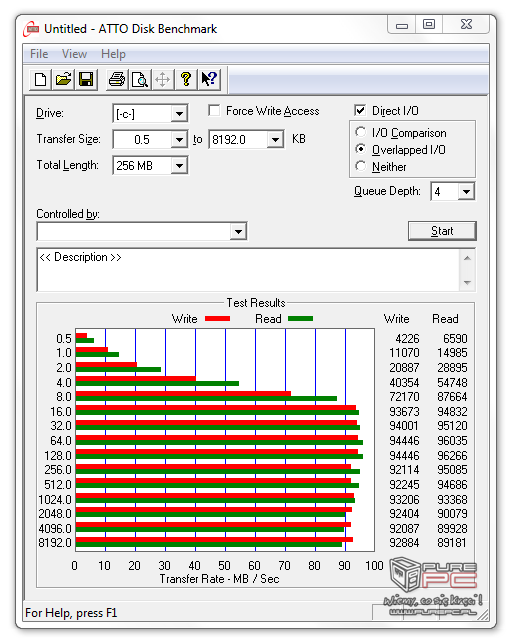Expand the Controlled by combo box

pos(238,232)
